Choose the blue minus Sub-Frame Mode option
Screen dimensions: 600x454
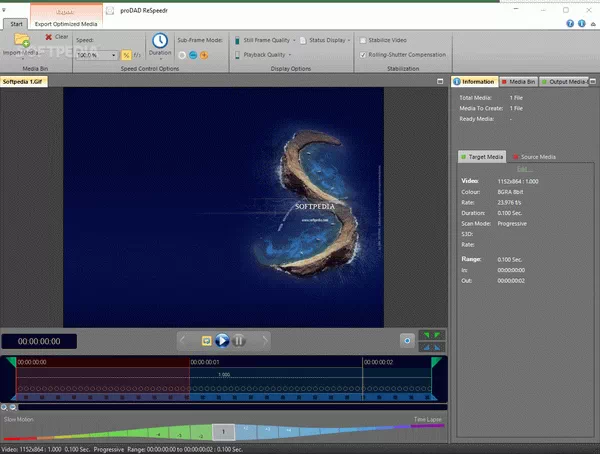(x=193, y=55)
